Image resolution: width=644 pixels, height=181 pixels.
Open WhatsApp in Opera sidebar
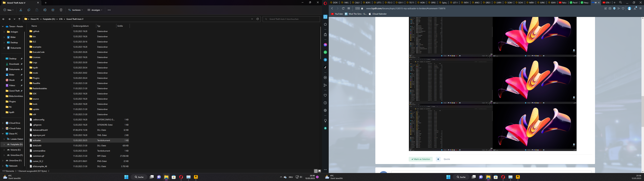[325, 52]
